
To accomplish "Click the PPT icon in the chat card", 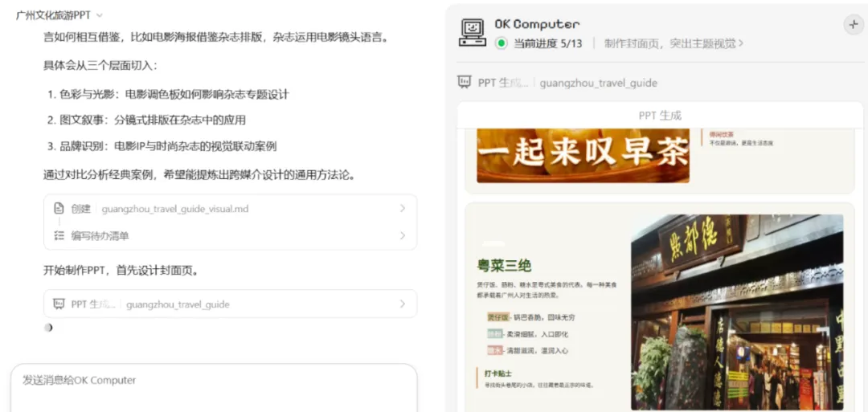I will click(x=59, y=304).
